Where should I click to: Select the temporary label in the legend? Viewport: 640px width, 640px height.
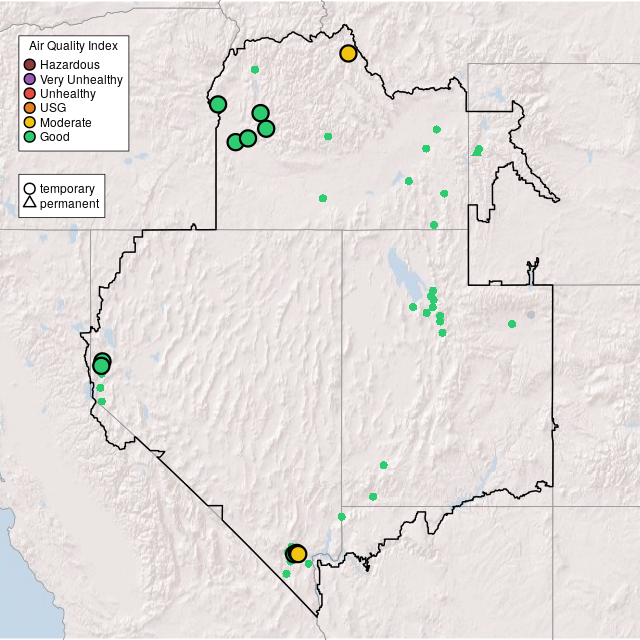click(67, 189)
